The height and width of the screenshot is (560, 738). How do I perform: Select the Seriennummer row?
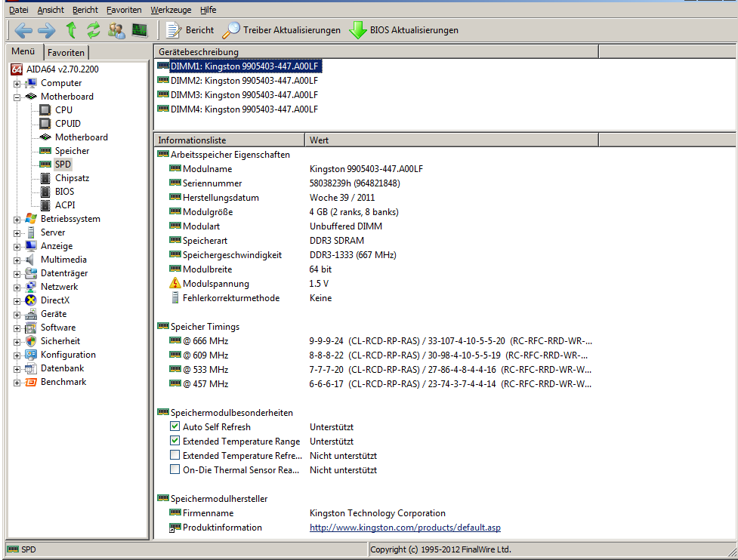tap(286, 183)
